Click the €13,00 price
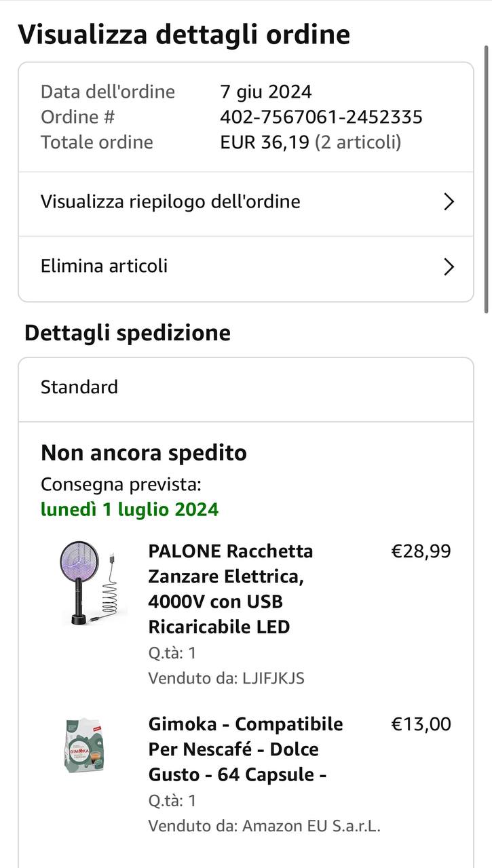 click(421, 724)
